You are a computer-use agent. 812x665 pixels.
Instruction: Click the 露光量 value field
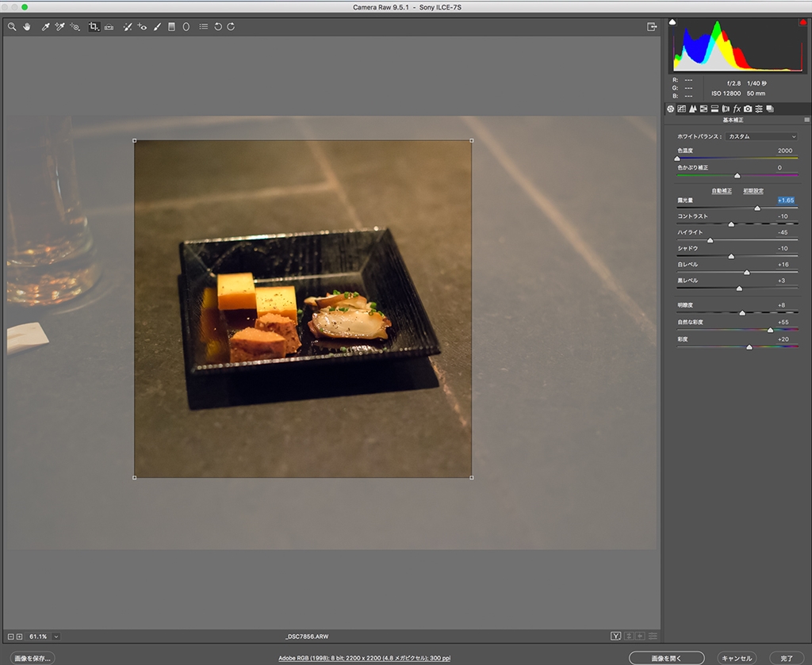(x=786, y=201)
